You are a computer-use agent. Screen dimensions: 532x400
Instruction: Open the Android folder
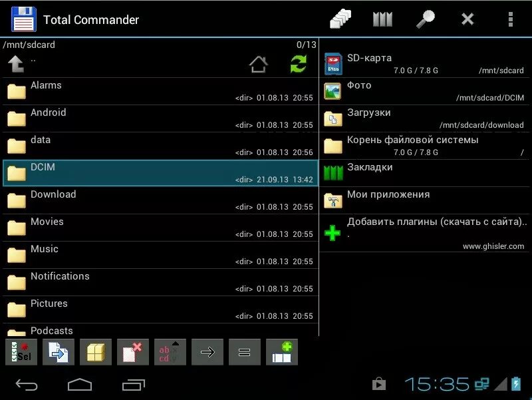[160, 118]
